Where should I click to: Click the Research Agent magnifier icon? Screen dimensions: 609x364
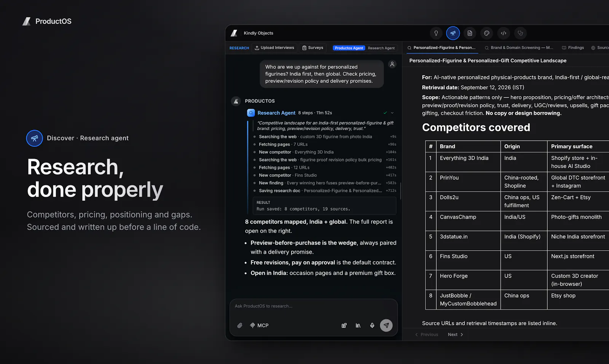click(x=251, y=113)
